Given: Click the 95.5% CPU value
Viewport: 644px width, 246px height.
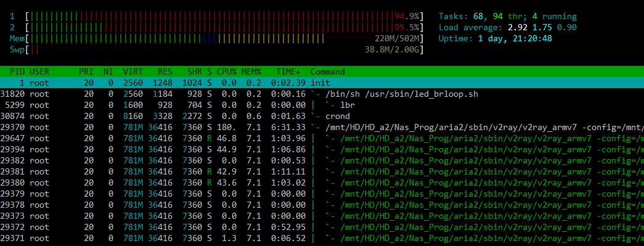Looking at the screenshot, I should [x=407, y=28].
